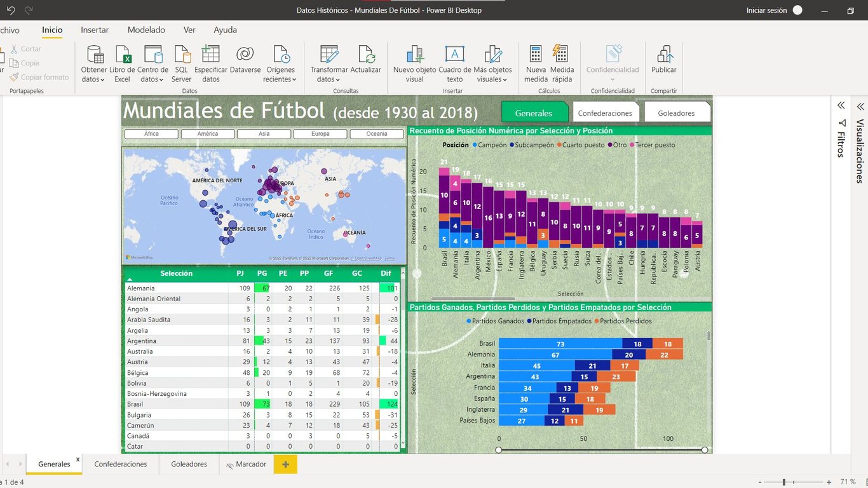Click the Partidos Perdidos legend color dot
The height and width of the screenshot is (488, 868).
(x=597, y=322)
